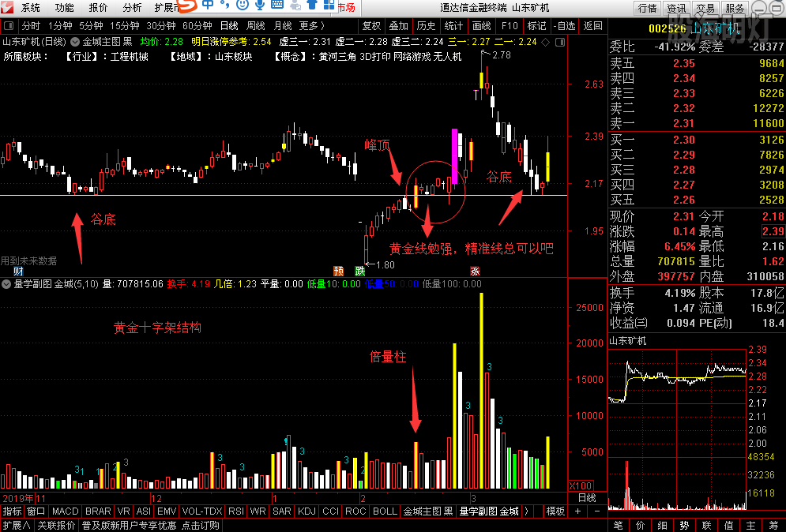
Task: Open the 分析 menu
Action: click(x=132, y=8)
